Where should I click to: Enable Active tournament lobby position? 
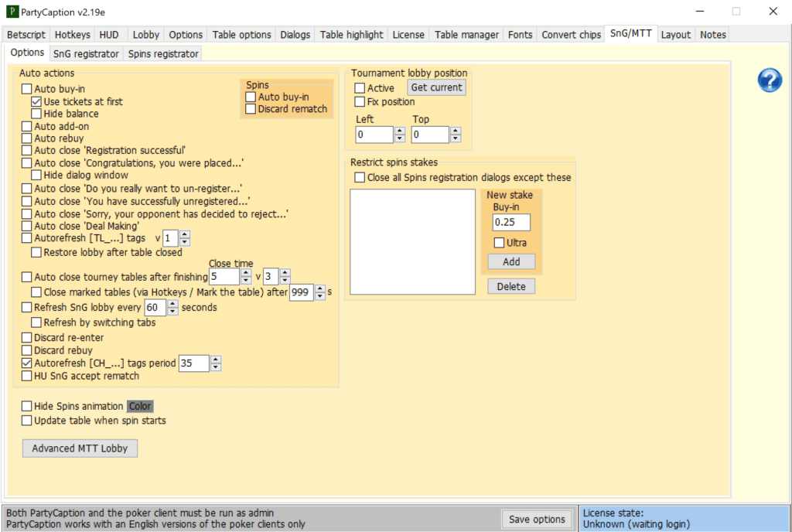coord(360,88)
